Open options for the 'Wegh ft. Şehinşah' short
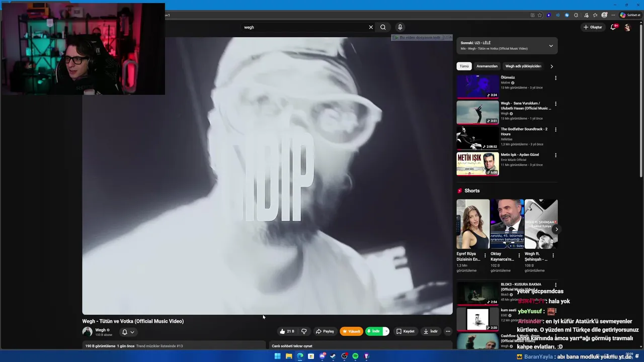 point(553,255)
